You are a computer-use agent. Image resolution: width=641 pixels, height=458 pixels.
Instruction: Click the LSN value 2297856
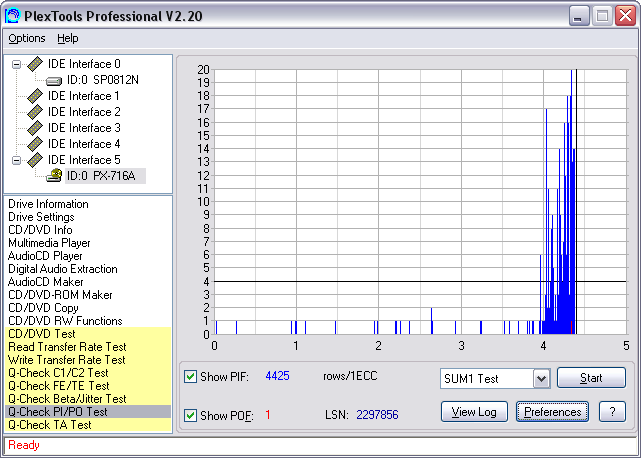click(377, 415)
